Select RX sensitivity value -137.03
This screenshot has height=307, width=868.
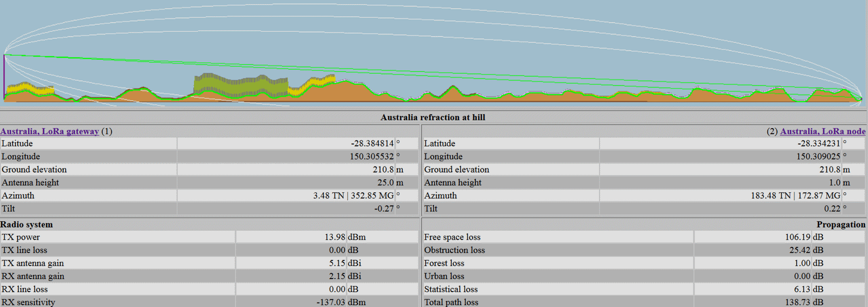331,302
